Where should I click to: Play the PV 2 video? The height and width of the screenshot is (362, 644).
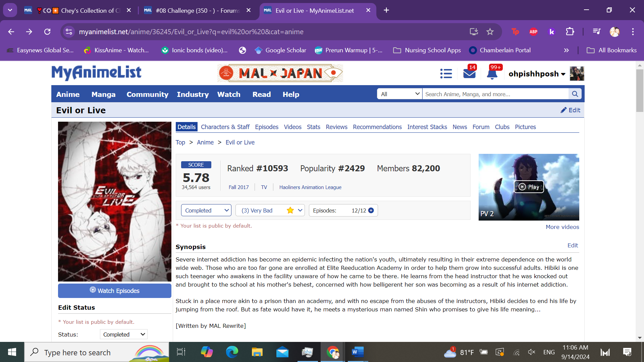pos(529,187)
